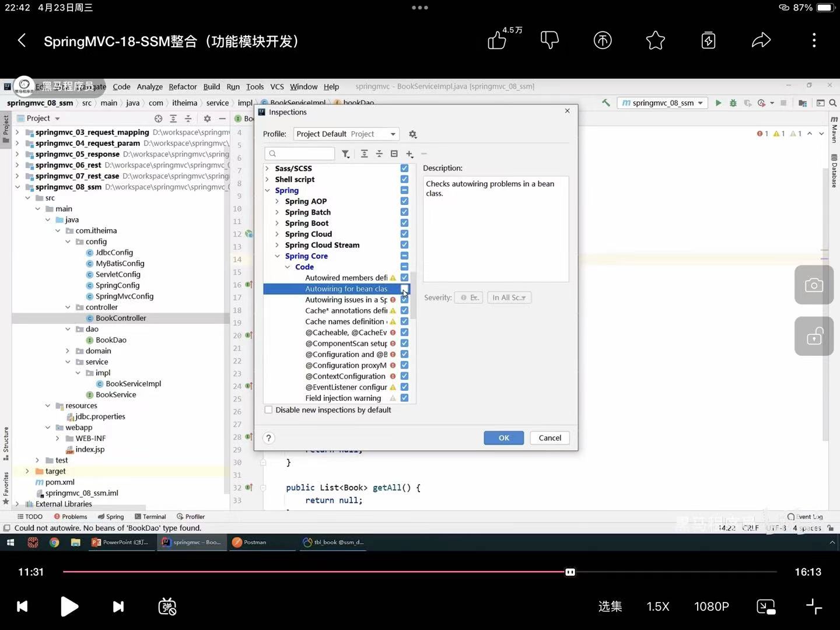Open the In All Scopes dropdown
840x630 pixels.
click(509, 297)
